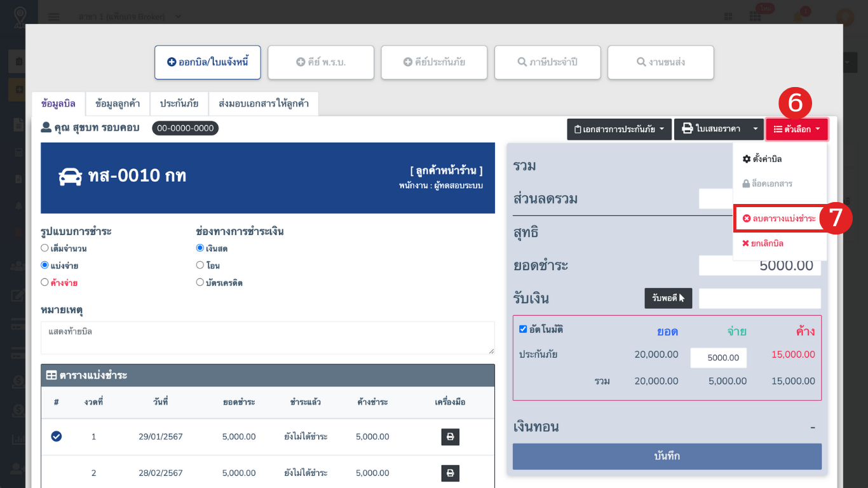The width and height of the screenshot is (868, 488).
Task: Print installment 2 dated 28/02/2567
Action: click(x=451, y=473)
